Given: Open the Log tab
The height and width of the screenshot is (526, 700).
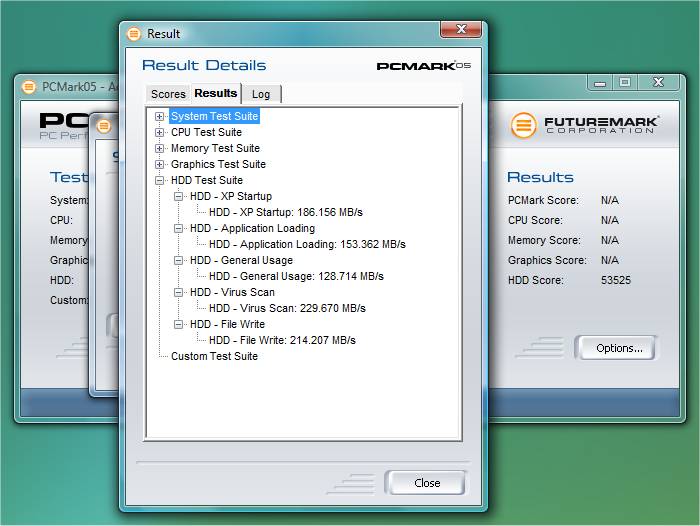Looking at the screenshot, I should pyautogui.click(x=261, y=94).
